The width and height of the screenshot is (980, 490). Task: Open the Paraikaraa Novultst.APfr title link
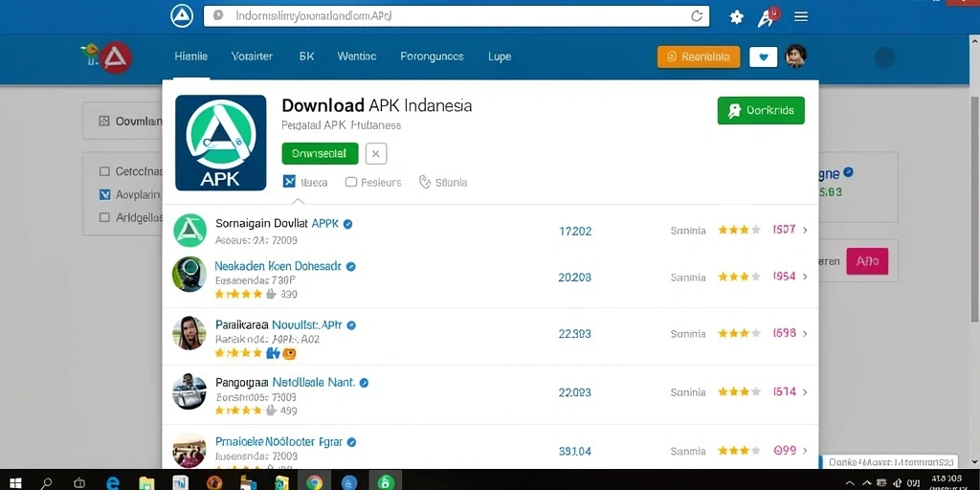278,325
